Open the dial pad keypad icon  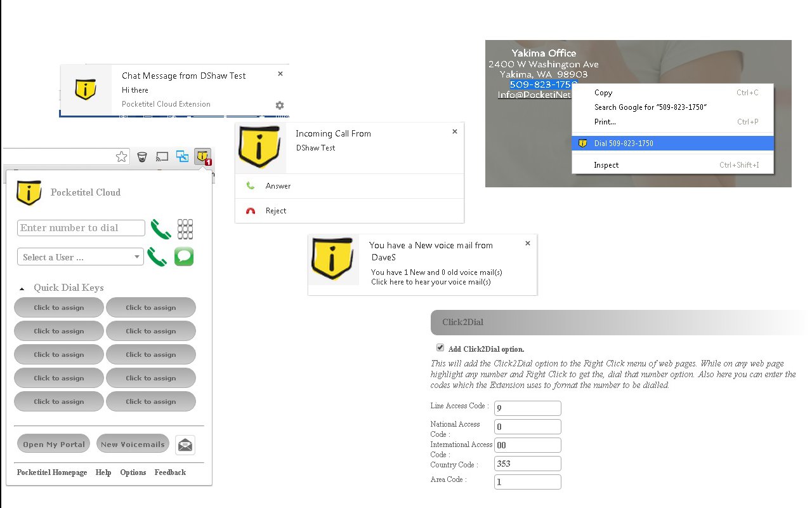[x=185, y=229]
